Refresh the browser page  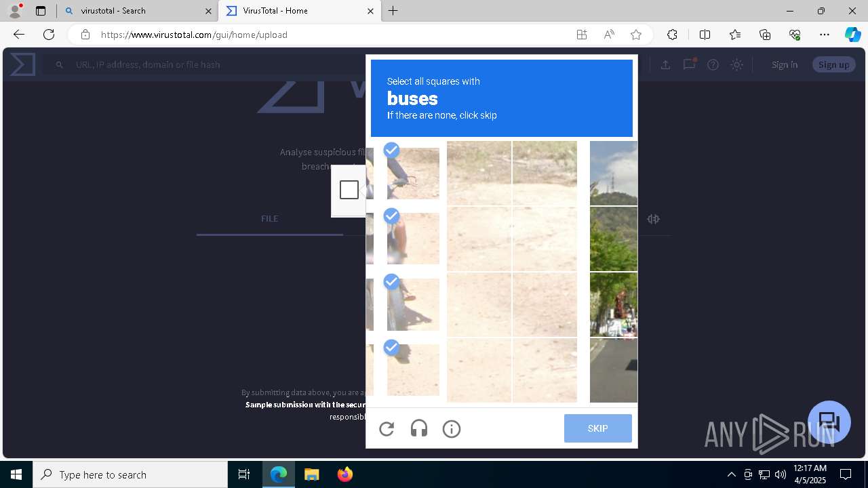(x=49, y=35)
